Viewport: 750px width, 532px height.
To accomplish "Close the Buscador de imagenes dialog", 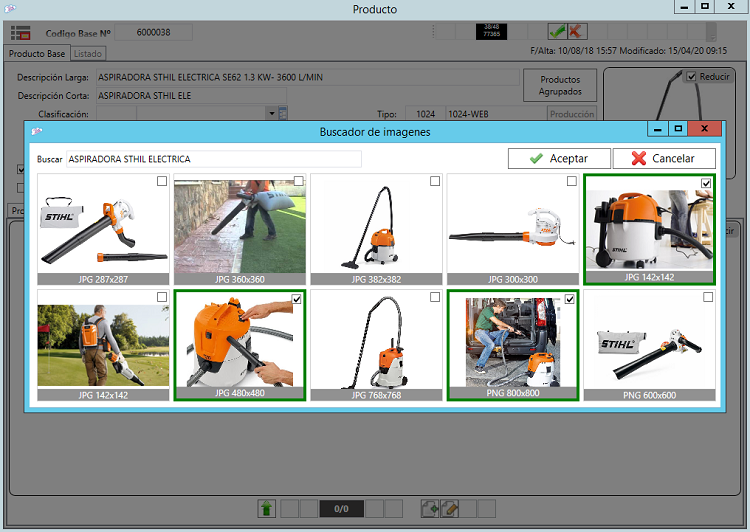I will (704, 129).
